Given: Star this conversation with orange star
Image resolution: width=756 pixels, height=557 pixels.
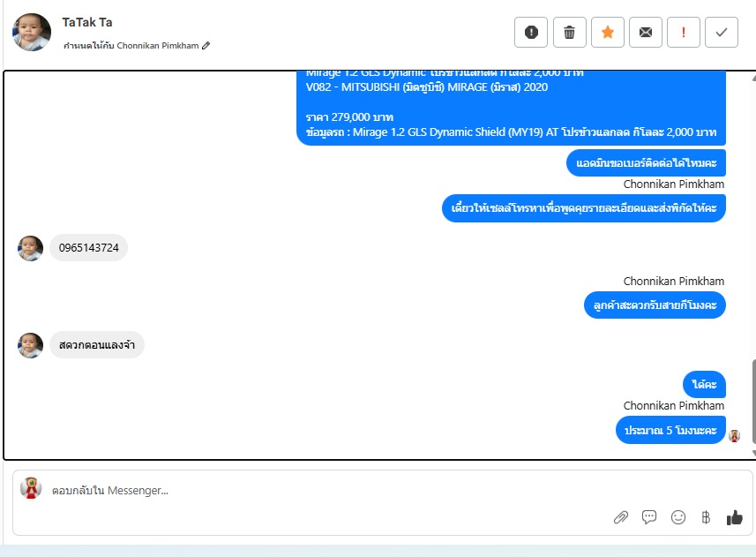Looking at the screenshot, I should (x=608, y=33).
